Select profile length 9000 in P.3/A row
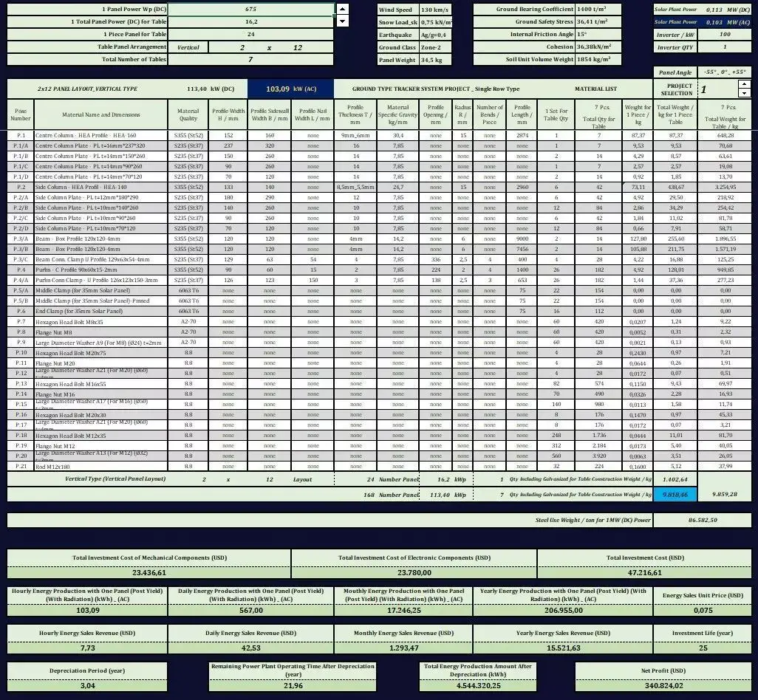This screenshot has width=758, height=700. pos(522,239)
